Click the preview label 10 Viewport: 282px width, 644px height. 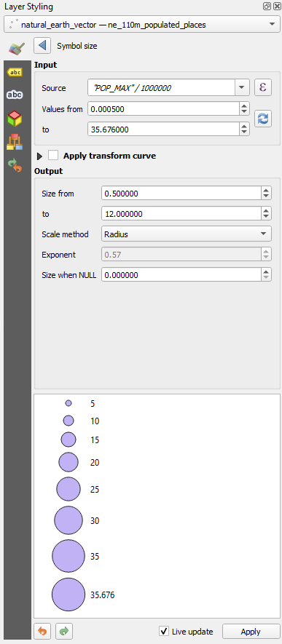click(x=95, y=421)
